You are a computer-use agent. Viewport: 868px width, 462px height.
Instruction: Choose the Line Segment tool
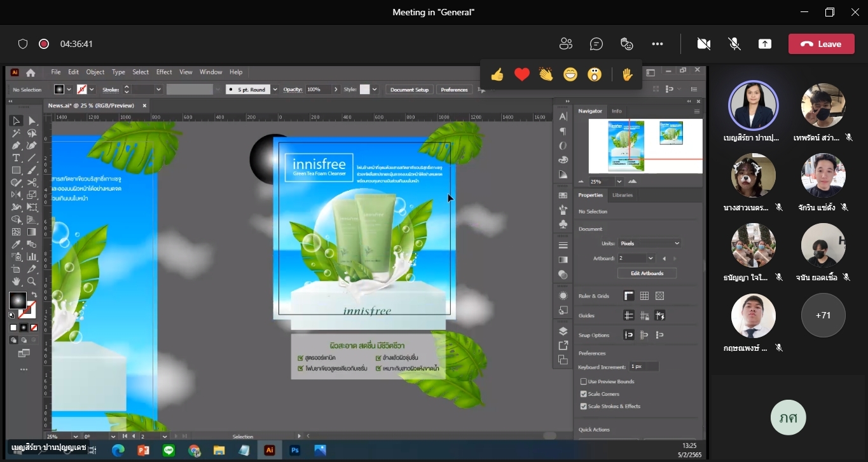(x=32, y=158)
